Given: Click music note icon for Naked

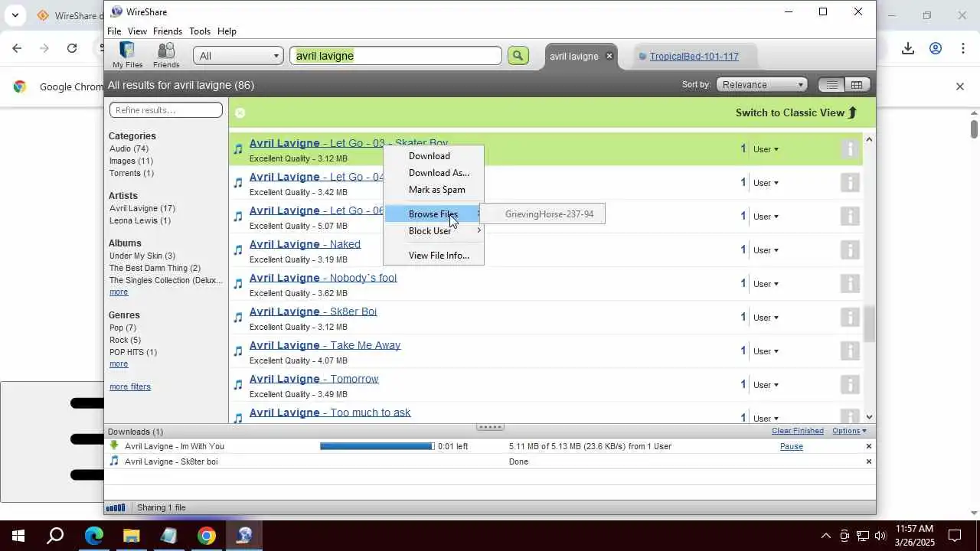Looking at the screenshot, I should click(238, 250).
